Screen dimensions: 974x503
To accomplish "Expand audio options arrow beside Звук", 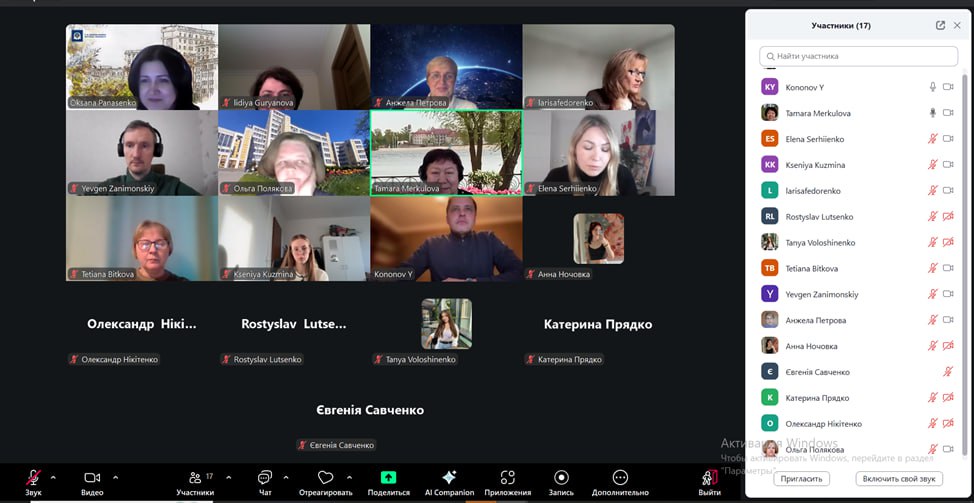I will click(53, 477).
